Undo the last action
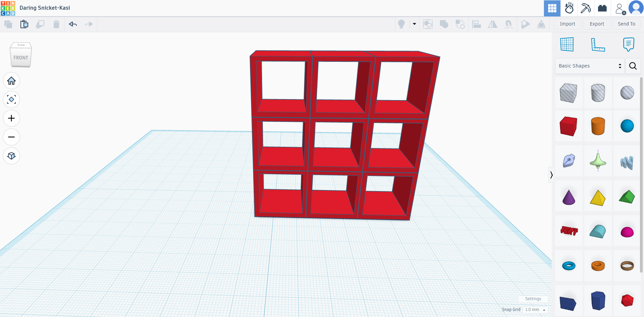644x317 pixels. [73, 24]
